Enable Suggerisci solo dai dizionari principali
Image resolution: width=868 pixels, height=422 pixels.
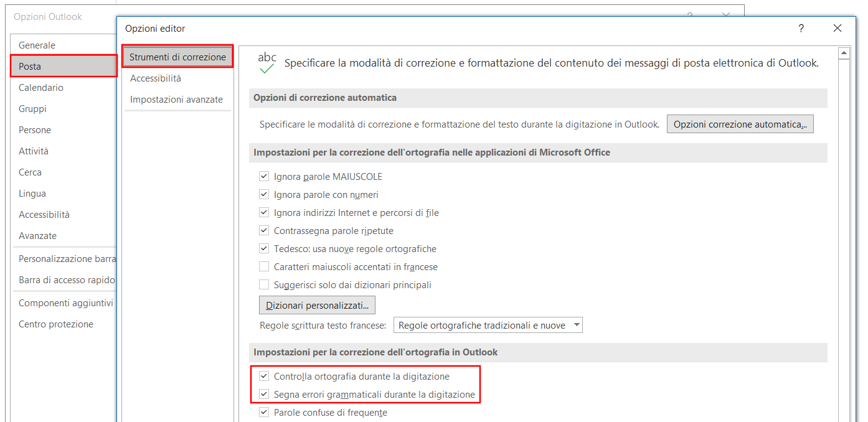point(264,285)
